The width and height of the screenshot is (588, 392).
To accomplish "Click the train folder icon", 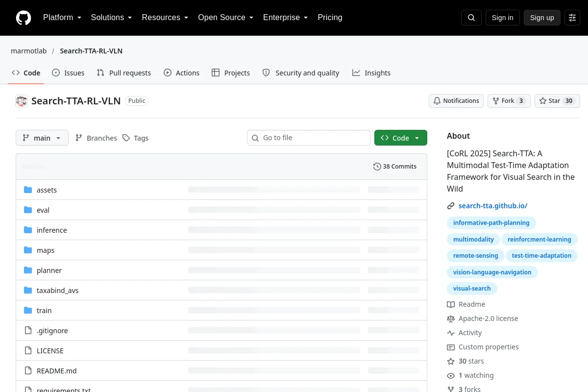I will [28, 310].
